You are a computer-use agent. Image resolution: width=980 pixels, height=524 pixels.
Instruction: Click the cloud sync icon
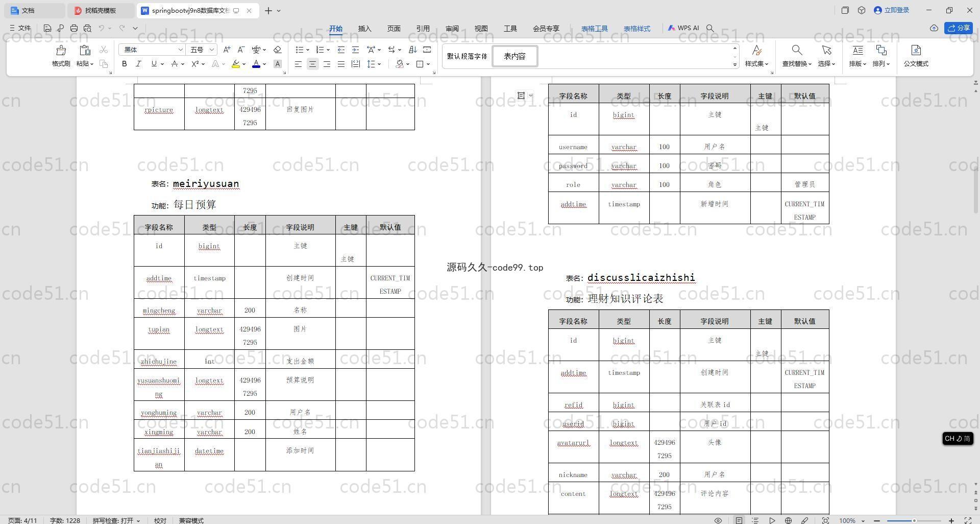(x=934, y=28)
